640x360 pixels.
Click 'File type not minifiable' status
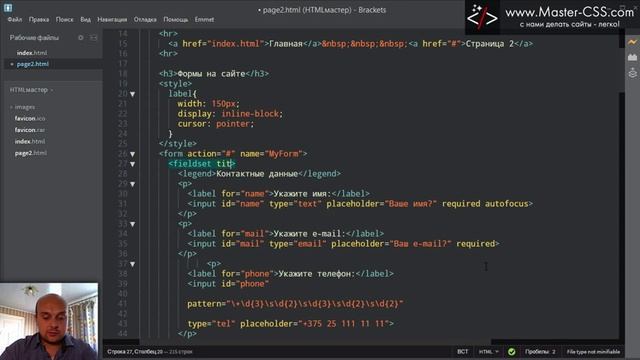pos(593,351)
